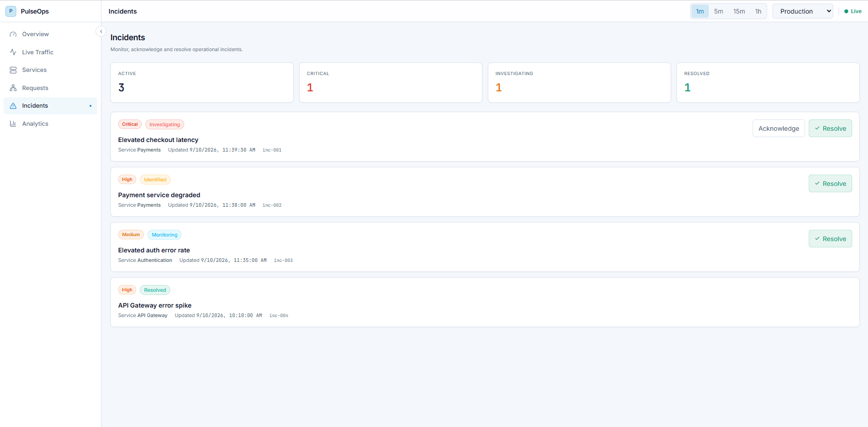Screen dimensions: 868x427
Task: Click the inc-001 incident ID
Action: 272,150
